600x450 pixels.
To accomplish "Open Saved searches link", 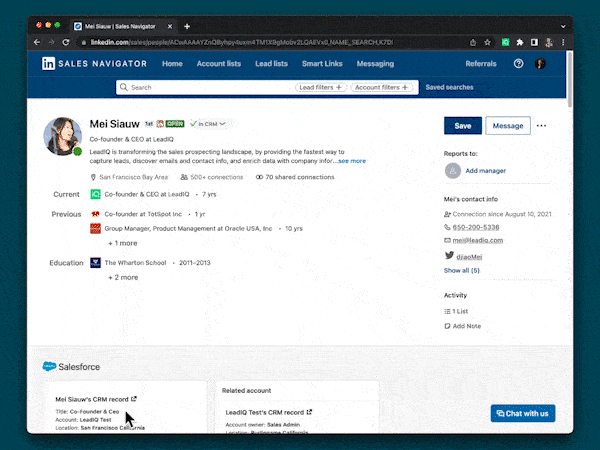I will tap(449, 87).
